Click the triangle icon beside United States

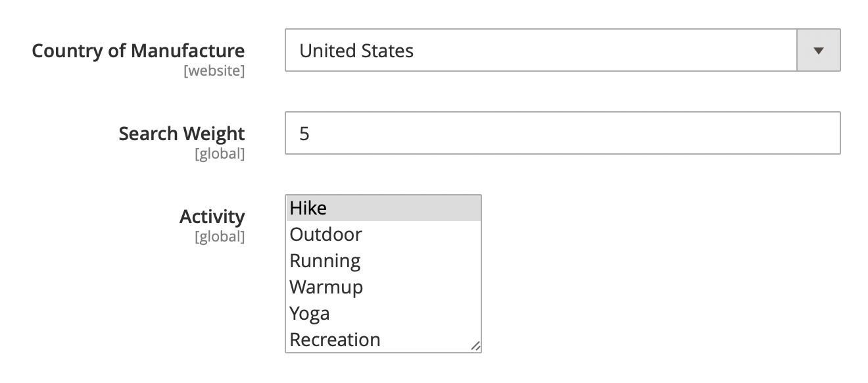click(819, 50)
